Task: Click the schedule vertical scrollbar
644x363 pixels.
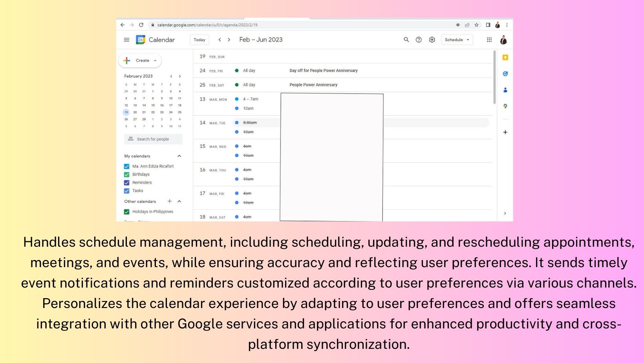Action: pos(494,77)
